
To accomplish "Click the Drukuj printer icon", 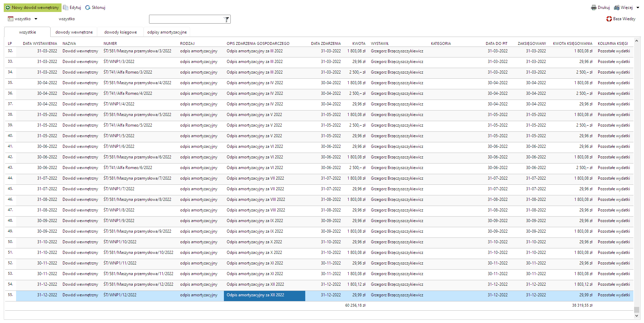I will pos(594,8).
